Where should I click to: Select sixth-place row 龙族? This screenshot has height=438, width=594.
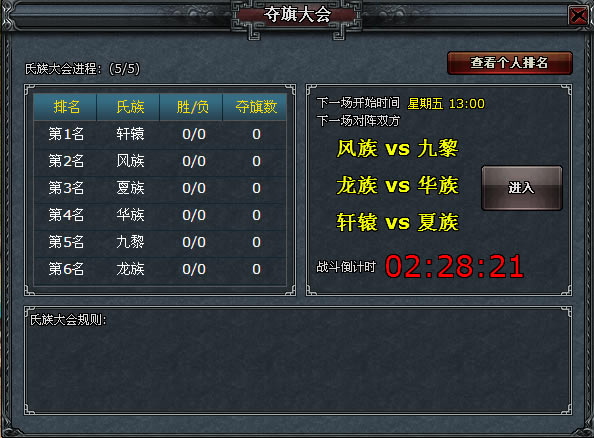pos(160,269)
